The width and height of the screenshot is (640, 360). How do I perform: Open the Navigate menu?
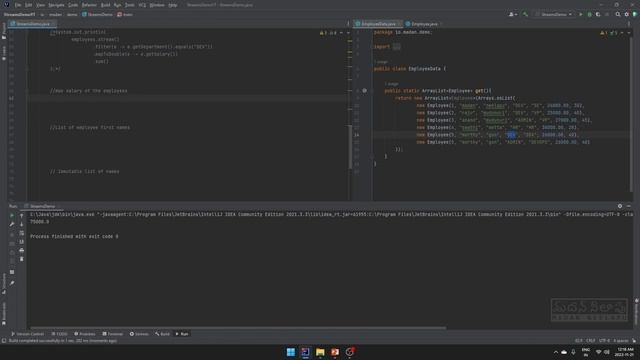click(56, 5)
